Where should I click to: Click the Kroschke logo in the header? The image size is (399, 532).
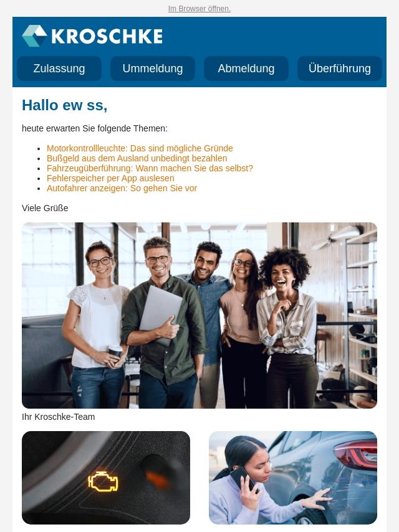92,36
